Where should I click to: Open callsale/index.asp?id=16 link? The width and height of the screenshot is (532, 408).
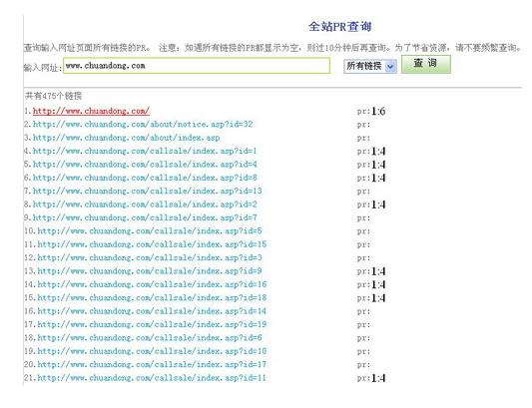pos(152,284)
